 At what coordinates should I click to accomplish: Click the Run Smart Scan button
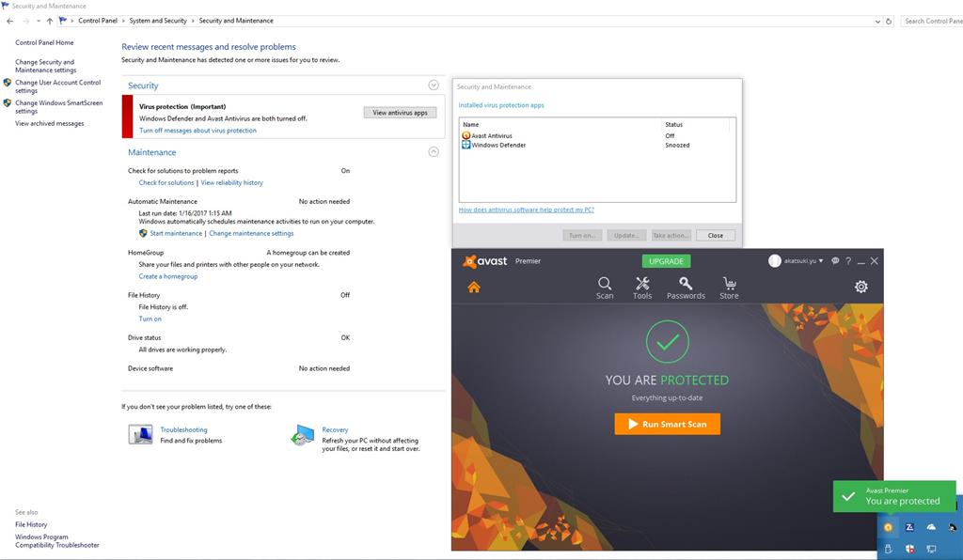(x=667, y=424)
